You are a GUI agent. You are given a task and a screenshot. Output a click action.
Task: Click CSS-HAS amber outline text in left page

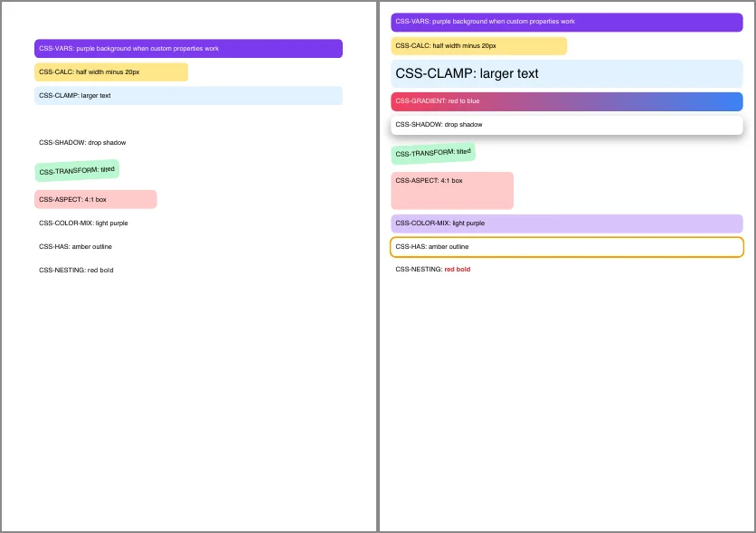tap(75, 246)
